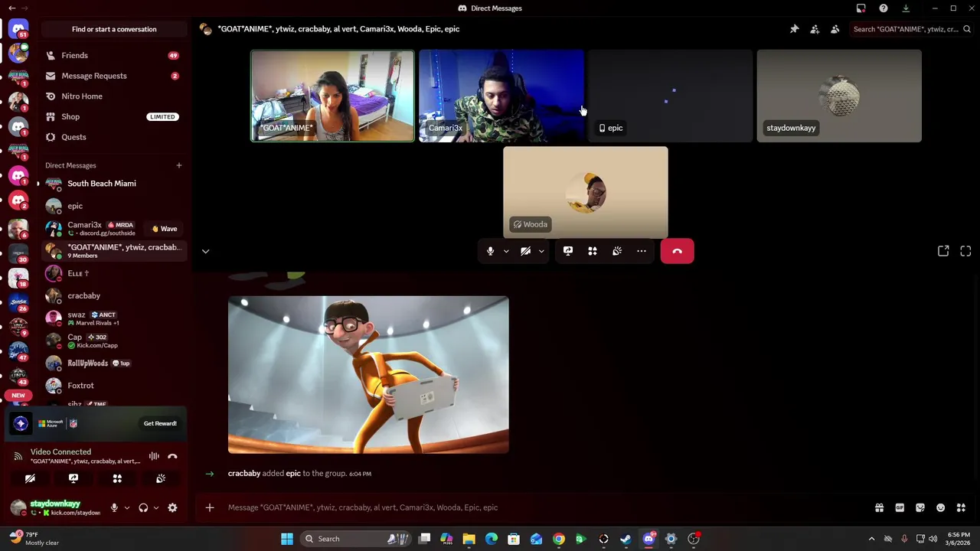Create a new DM with plus icon
This screenshot has width=980, height=551.
click(x=178, y=165)
